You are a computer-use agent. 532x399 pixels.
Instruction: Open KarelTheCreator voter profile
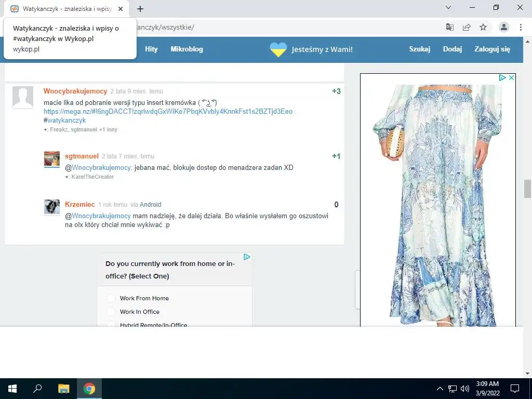pyautogui.click(x=92, y=177)
